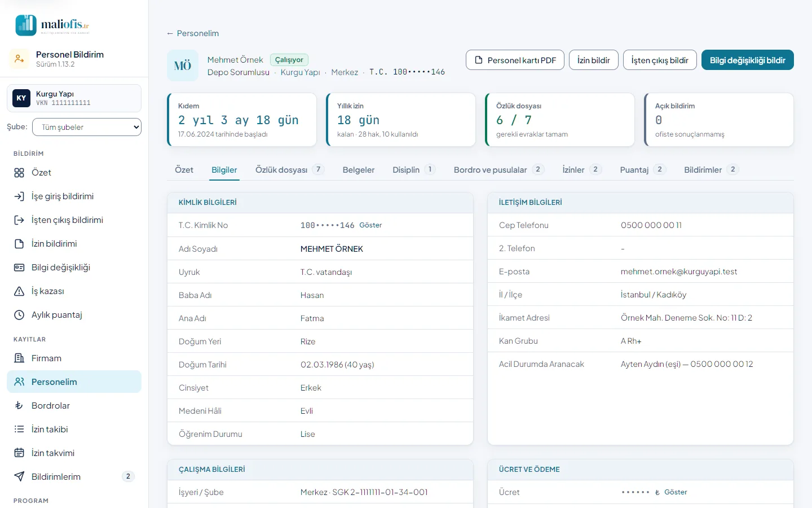Click the Yıllık izin summary card
The height and width of the screenshot is (508, 812).
click(x=401, y=120)
